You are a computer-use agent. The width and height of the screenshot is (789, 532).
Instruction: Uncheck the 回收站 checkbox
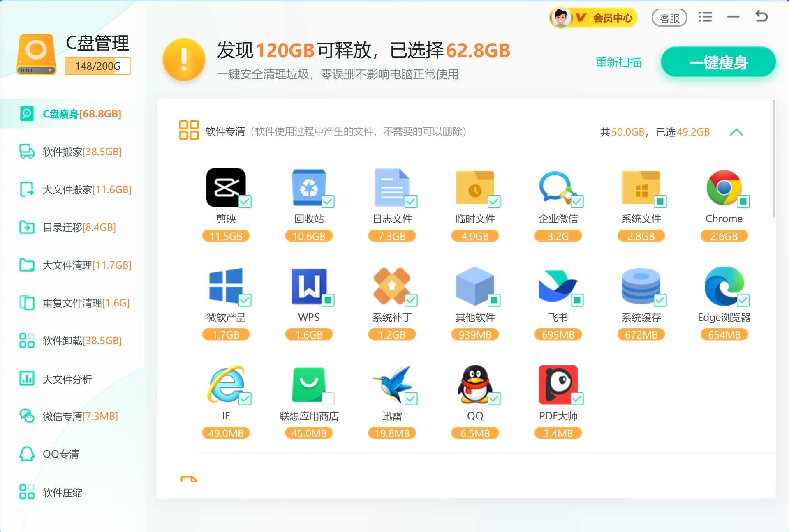click(x=328, y=202)
